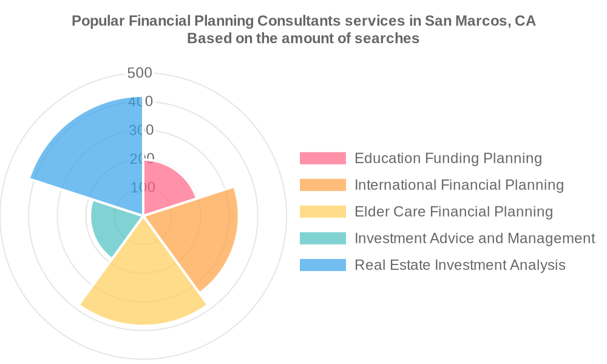Toggle the Elder Care Financial Planning legend label

[453, 212]
